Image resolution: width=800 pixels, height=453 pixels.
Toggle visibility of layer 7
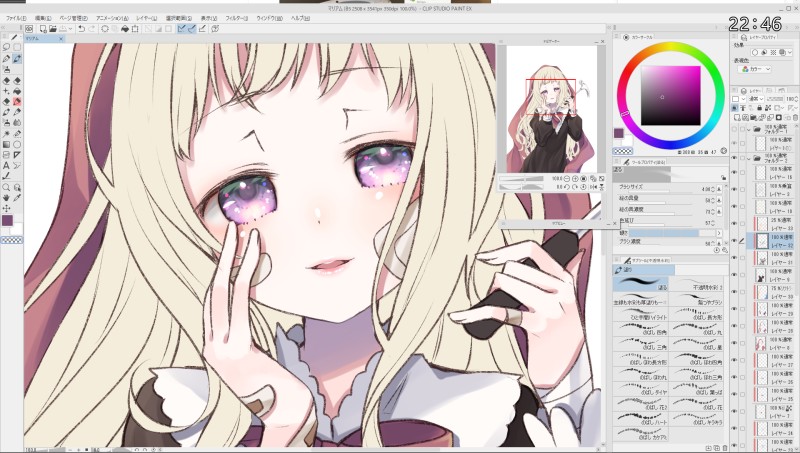point(734,411)
